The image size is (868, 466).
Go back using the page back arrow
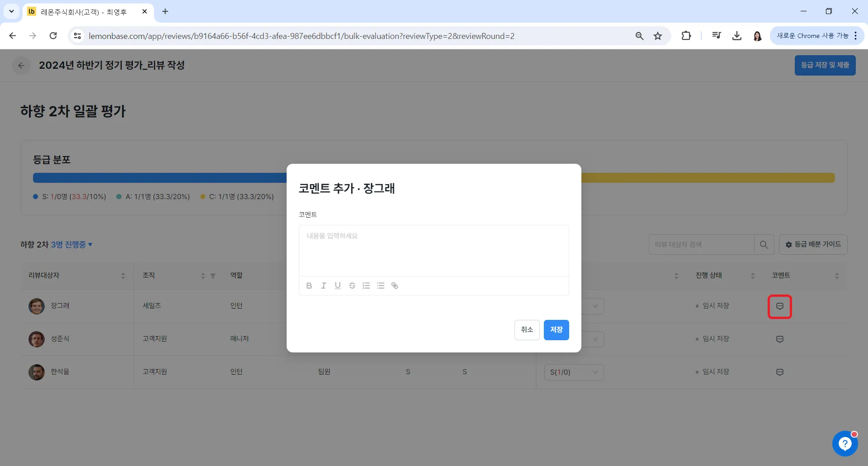21,66
